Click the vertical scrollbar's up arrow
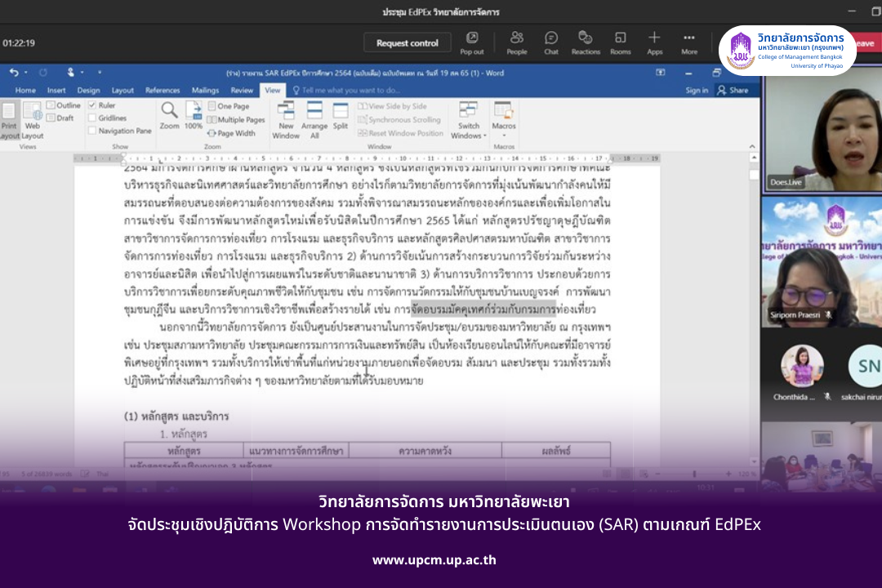 [x=754, y=158]
